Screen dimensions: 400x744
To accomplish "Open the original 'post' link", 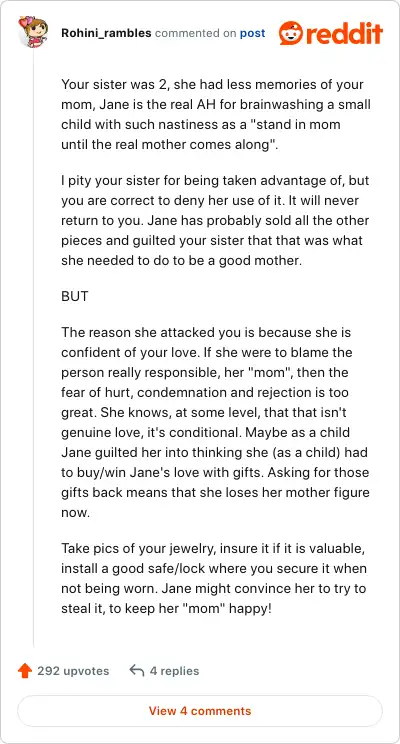I will tap(252, 33).
